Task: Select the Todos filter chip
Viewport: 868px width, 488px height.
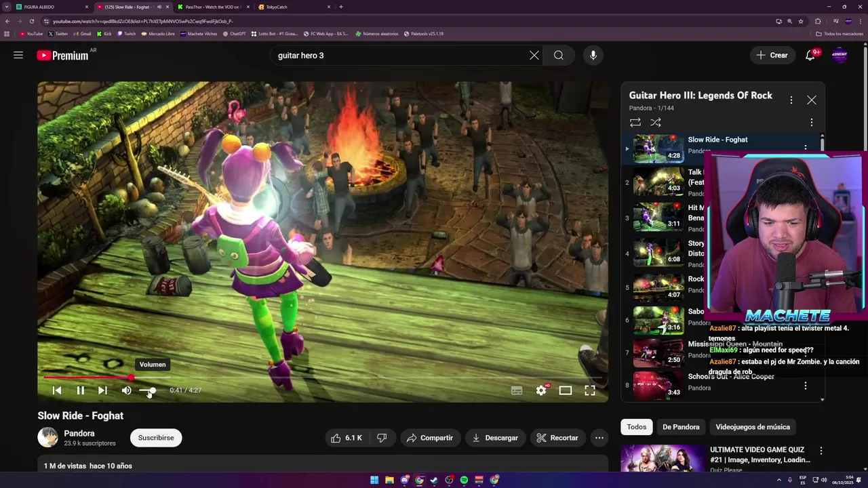Action: pos(637,427)
